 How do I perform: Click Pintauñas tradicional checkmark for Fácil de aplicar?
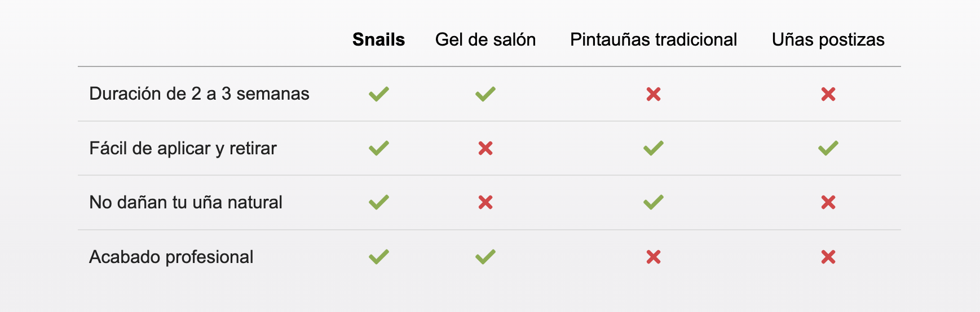point(654,148)
